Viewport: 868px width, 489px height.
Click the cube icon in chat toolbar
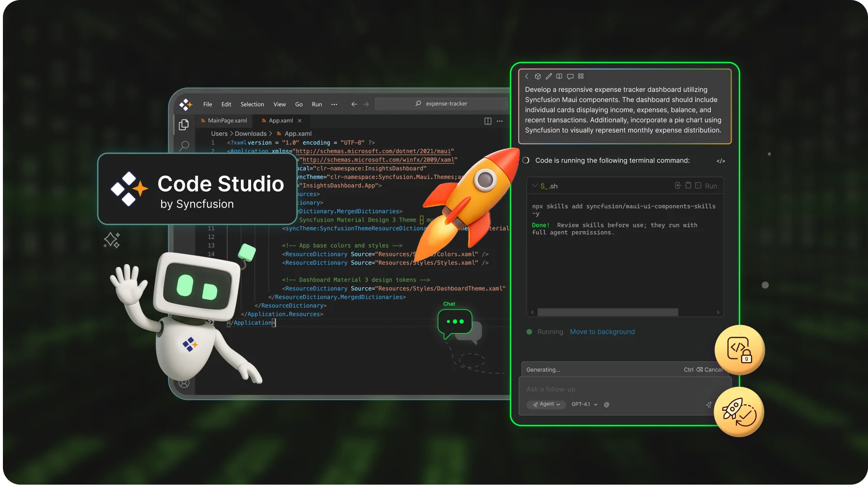pos(538,76)
